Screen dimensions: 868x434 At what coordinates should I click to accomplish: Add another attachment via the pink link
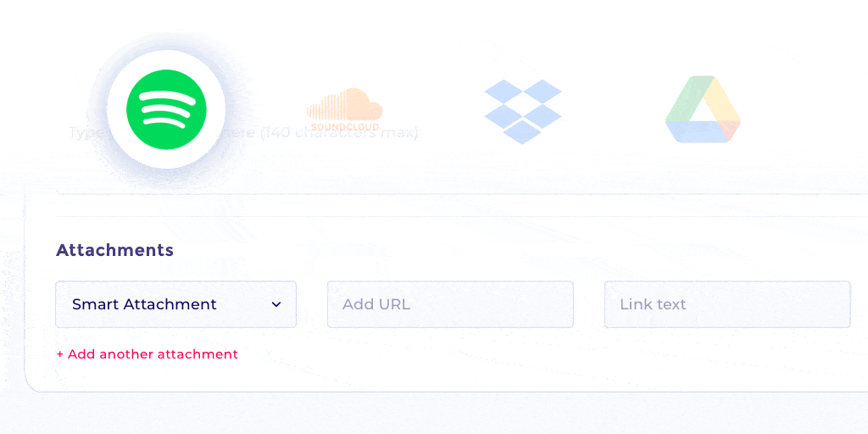[x=147, y=354]
